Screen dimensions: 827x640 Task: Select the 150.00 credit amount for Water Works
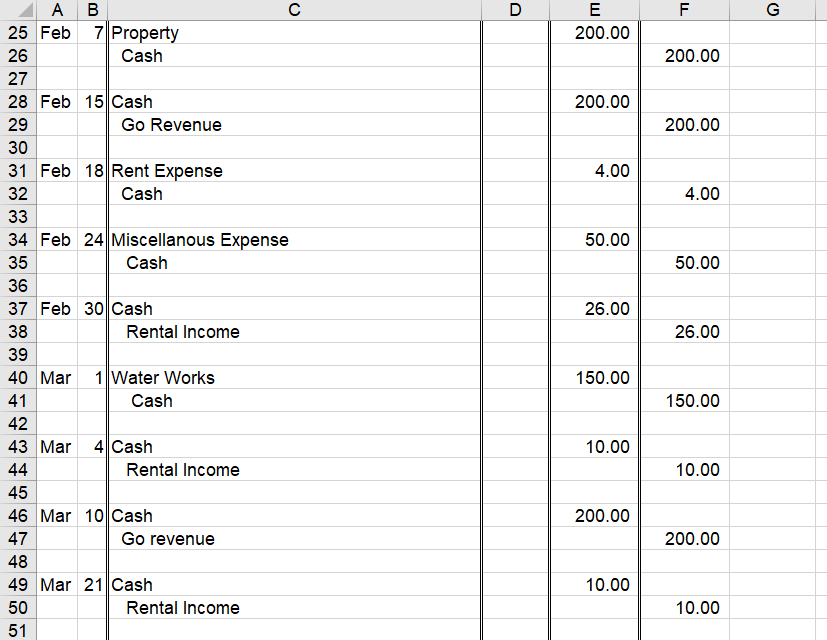[x=684, y=401]
